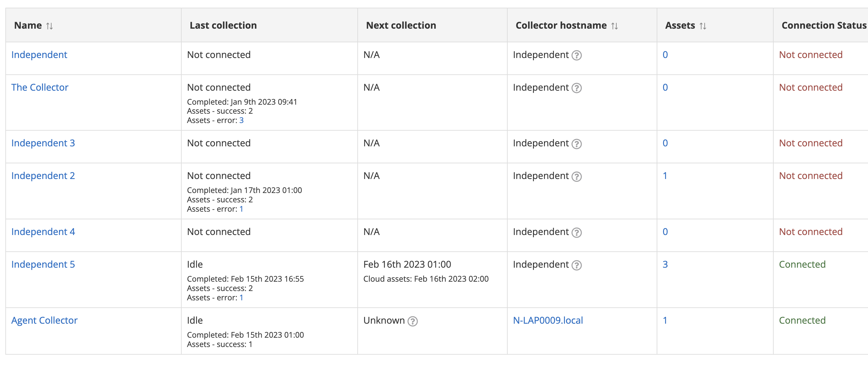The image size is (868, 372).
Task: Click assets count 3 for Independent 5
Action: coord(665,264)
